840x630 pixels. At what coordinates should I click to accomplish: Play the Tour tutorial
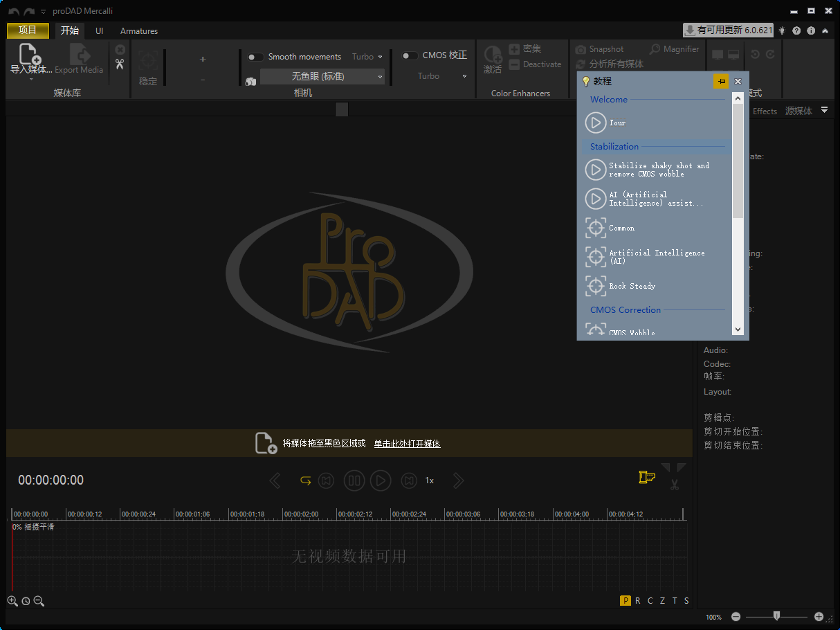[596, 123]
